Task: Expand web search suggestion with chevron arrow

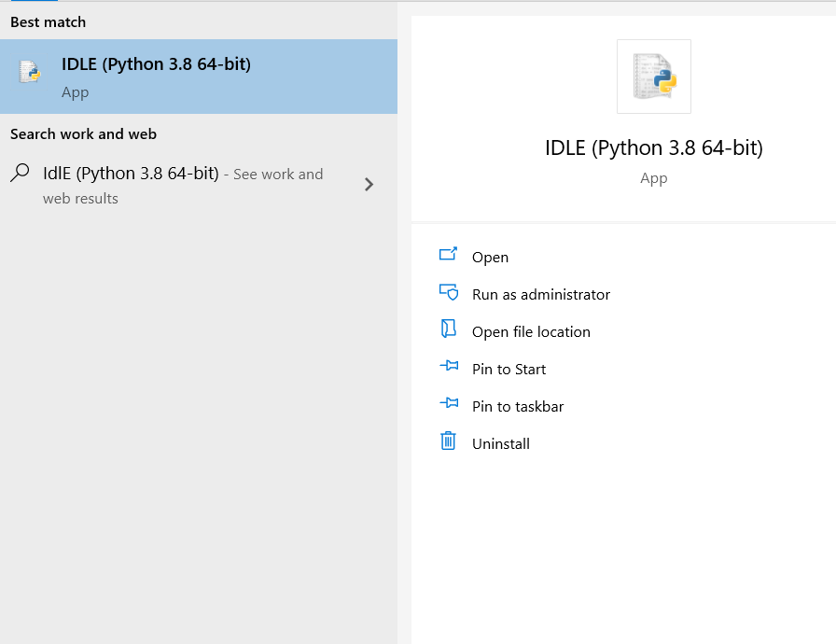Action: 369,185
